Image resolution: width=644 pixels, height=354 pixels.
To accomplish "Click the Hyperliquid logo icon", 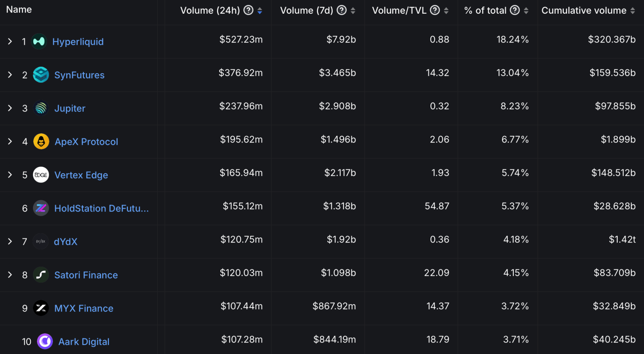I will pos(39,41).
